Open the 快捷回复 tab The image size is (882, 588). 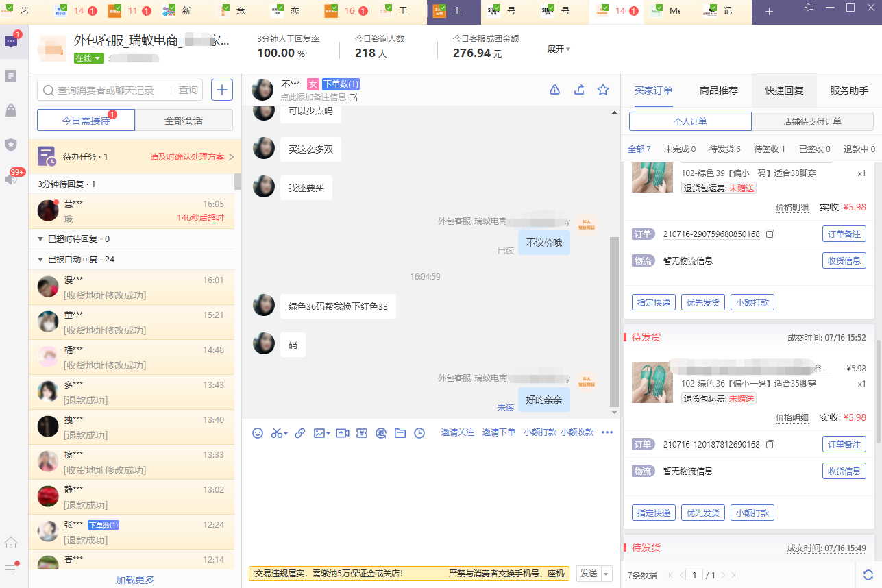(x=784, y=90)
